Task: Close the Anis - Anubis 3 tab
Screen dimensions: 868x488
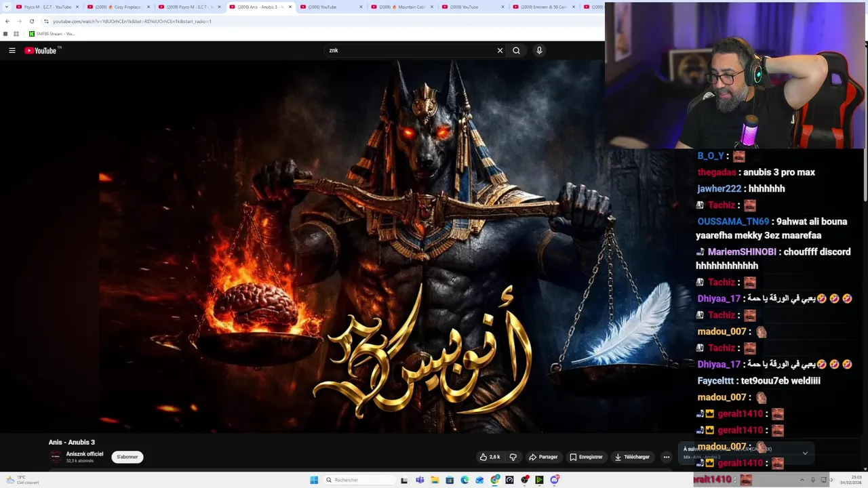Action: point(290,7)
